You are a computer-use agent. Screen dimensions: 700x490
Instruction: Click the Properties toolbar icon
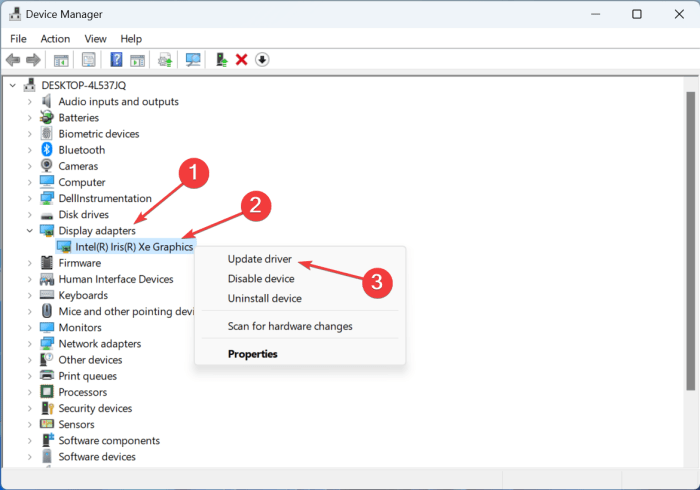[89, 60]
